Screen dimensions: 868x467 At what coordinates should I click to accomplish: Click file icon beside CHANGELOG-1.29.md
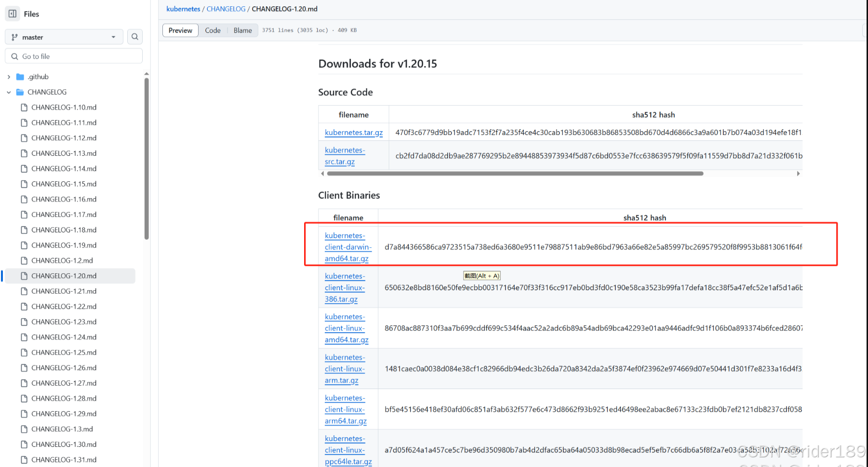tap(24, 414)
